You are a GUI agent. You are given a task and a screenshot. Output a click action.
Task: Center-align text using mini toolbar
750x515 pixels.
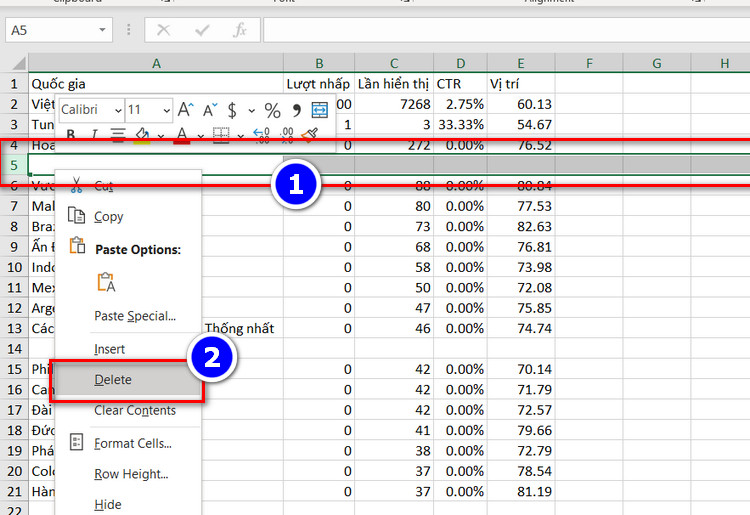(118, 135)
